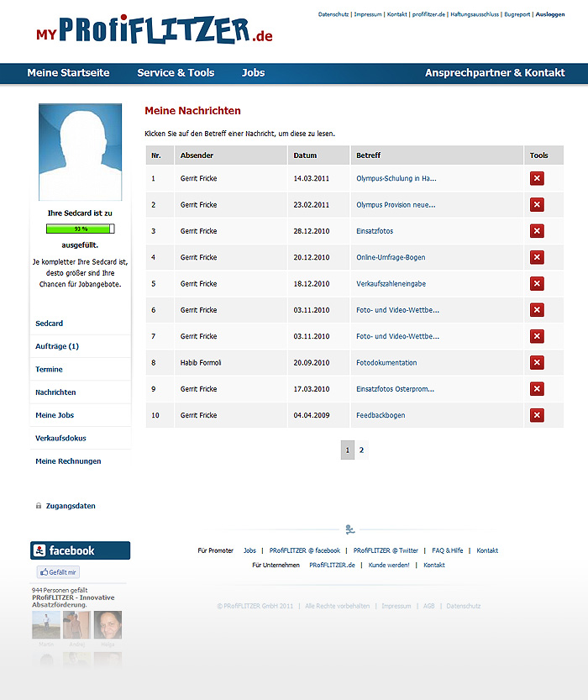This screenshot has width=588, height=700.
Task: Click the Betreff column header
Action: coord(368,155)
